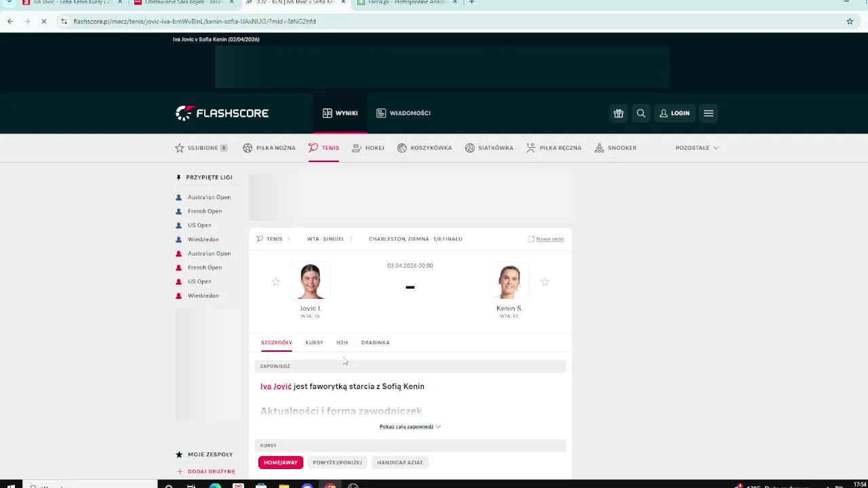Open the Jovic I. player name
The width and height of the screenshot is (868, 488).
coord(311,308)
